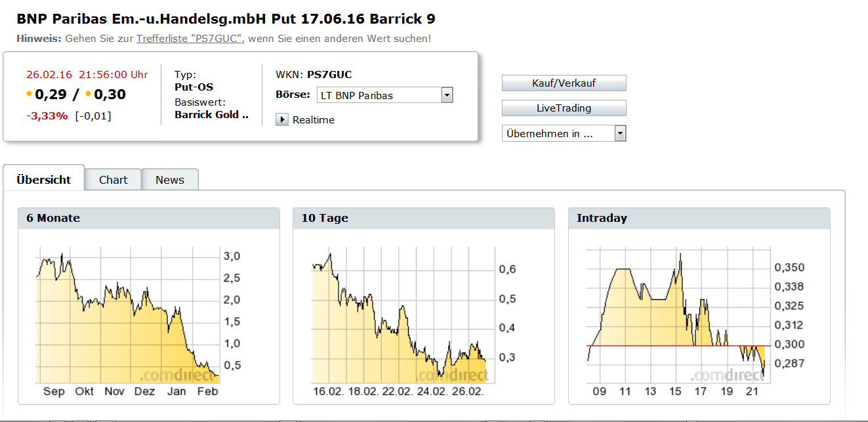Viewport: 868px width, 422px height.
Task: Click the timestamp 26.02.16 21:56:00 Uhr
Action: point(87,75)
